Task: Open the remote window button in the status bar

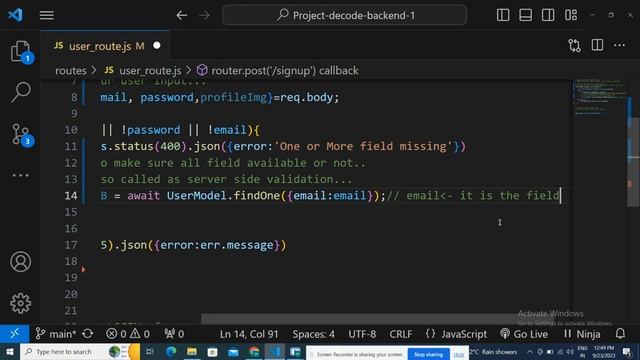Action: click(x=14, y=334)
